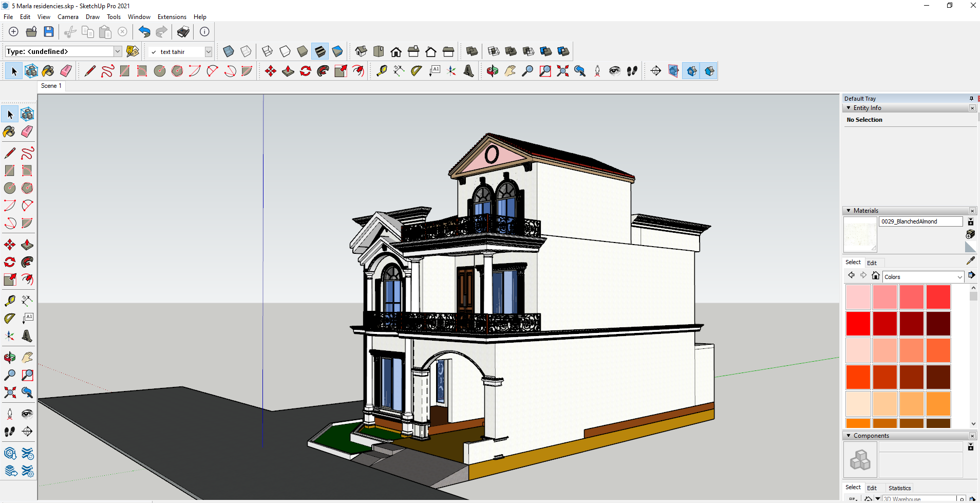
Task: Click the In Model home button in Materials
Action: 876,276
